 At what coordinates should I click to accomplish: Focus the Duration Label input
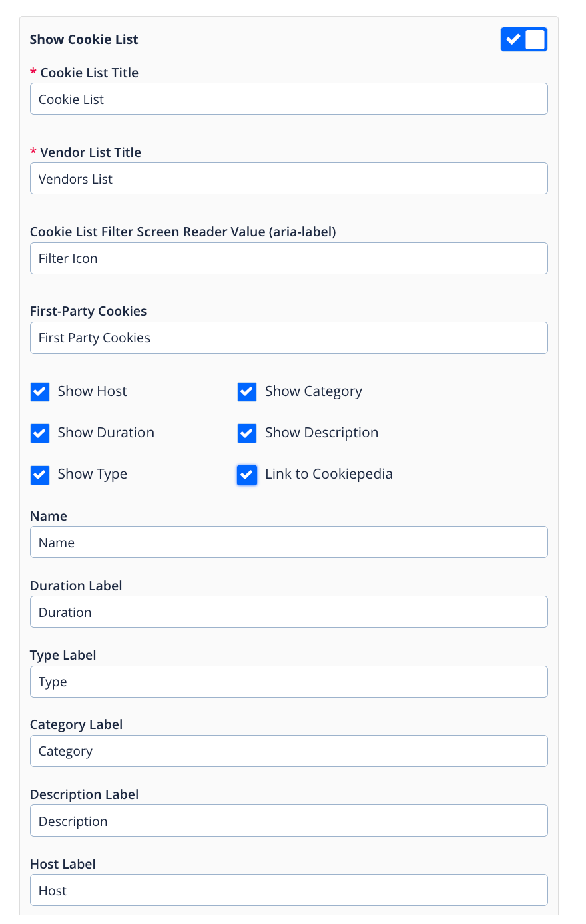point(288,612)
